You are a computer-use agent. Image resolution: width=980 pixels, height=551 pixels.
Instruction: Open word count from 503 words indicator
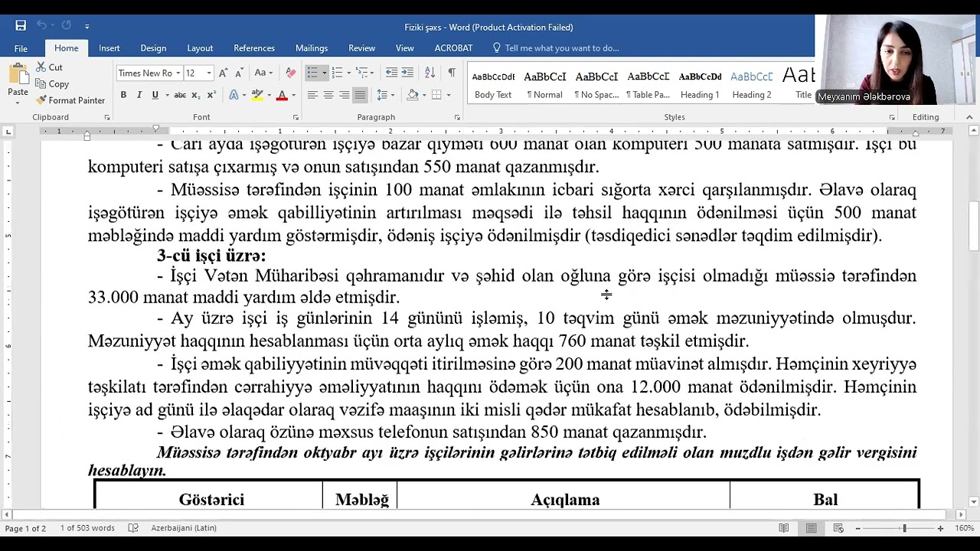(87, 528)
